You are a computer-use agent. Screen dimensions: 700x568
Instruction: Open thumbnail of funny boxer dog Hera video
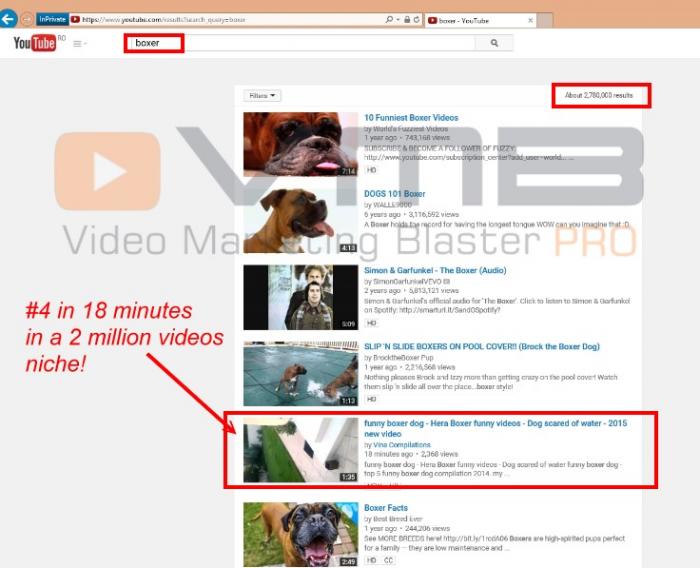300,450
